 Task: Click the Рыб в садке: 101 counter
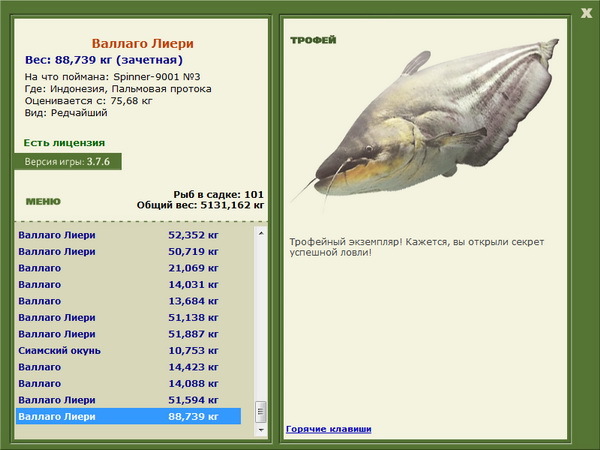pyautogui.click(x=218, y=194)
